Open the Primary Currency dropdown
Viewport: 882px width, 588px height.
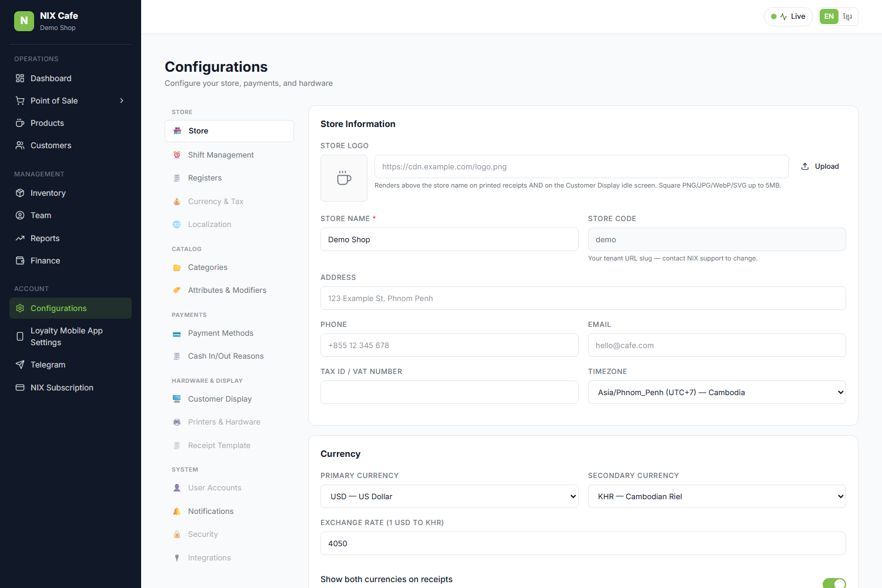(449, 496)
